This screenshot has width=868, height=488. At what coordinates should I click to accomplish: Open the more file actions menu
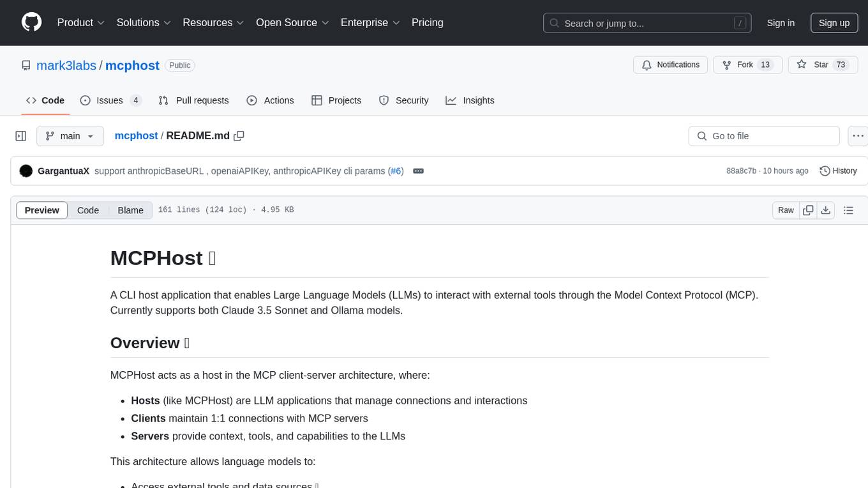tap(858, 136)
